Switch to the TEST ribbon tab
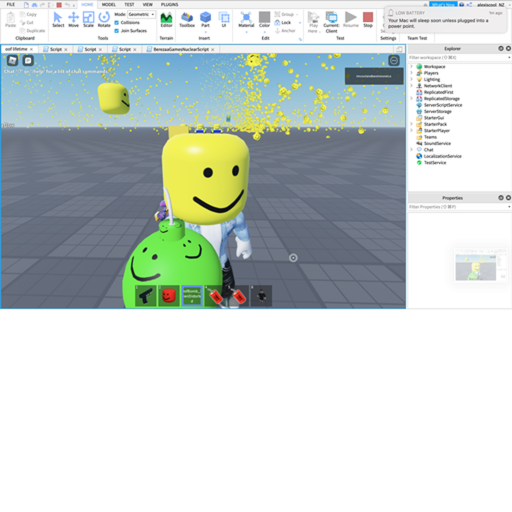The image size is (512, 512). pos(129,5)
